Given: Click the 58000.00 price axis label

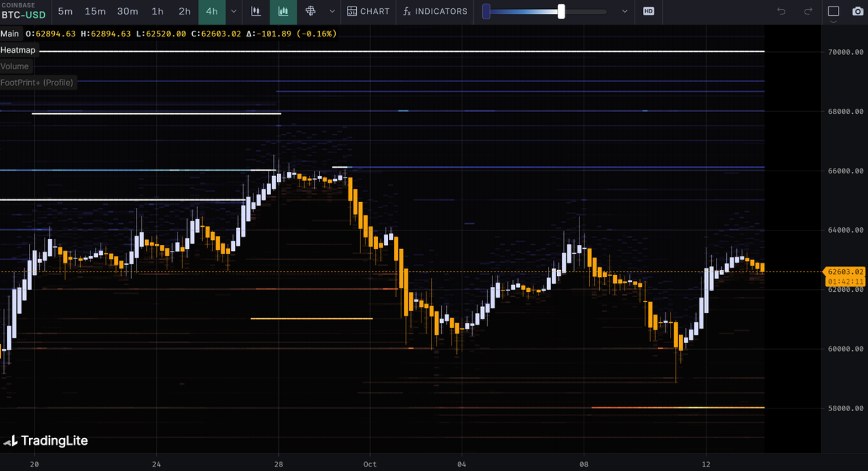Looking at the screenshot, I should pyautogui.click(x=846, y=408).
